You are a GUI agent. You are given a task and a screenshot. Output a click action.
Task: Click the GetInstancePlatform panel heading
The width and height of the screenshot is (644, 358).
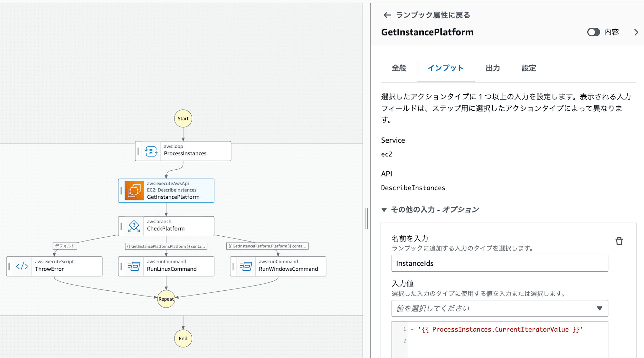tap(427, 32)
